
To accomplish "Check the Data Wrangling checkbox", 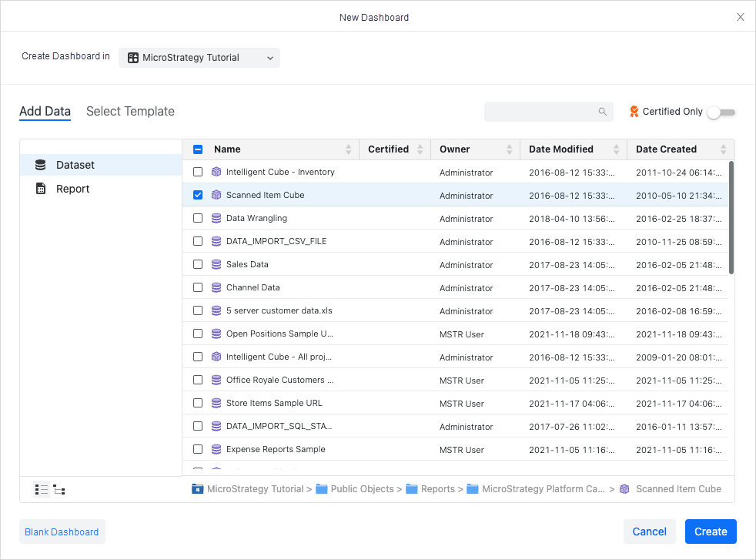I will coord(198,218).
